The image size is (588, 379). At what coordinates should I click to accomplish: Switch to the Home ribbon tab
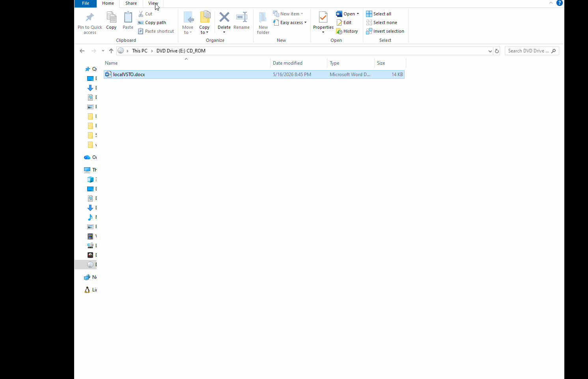[108, 3]
